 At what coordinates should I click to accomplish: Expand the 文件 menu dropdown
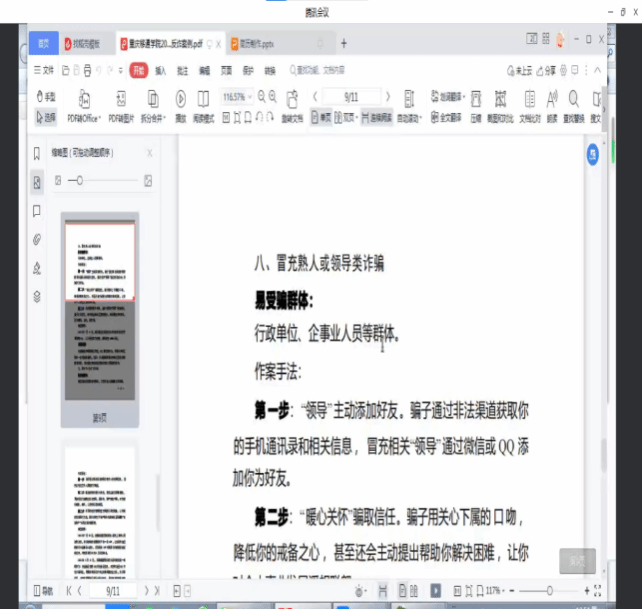[x=44, y=71]
